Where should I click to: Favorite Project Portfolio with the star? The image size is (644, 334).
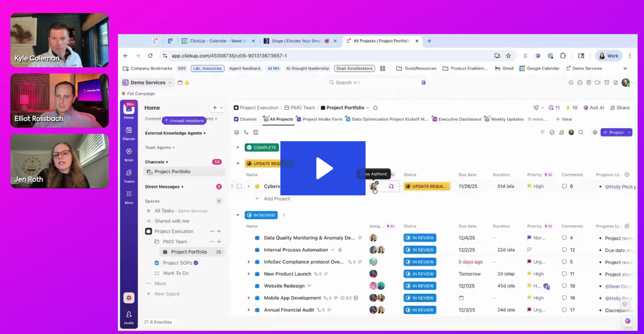(375, 108)
